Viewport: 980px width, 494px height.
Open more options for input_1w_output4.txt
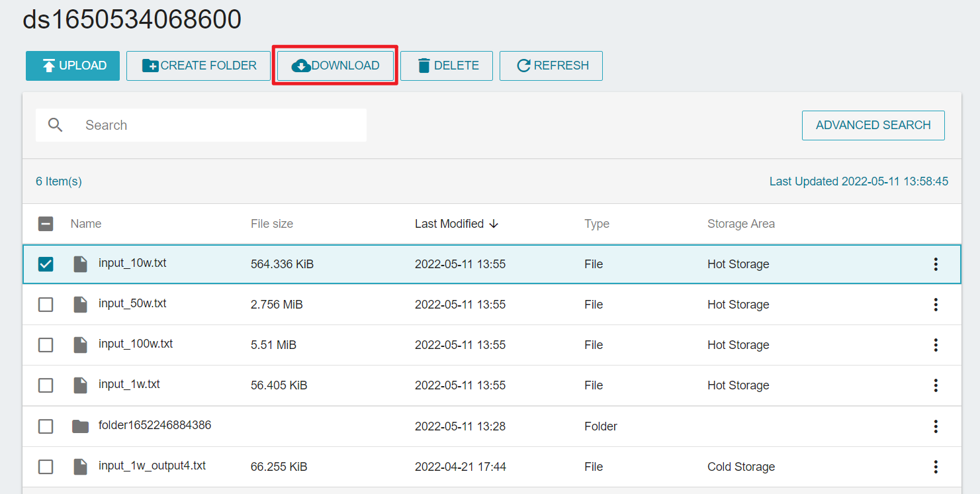coord(936,467)
